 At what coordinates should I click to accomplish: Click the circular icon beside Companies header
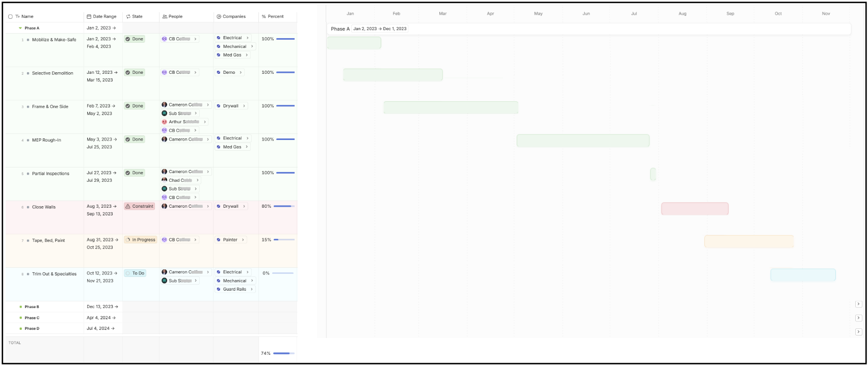point(219,17)
